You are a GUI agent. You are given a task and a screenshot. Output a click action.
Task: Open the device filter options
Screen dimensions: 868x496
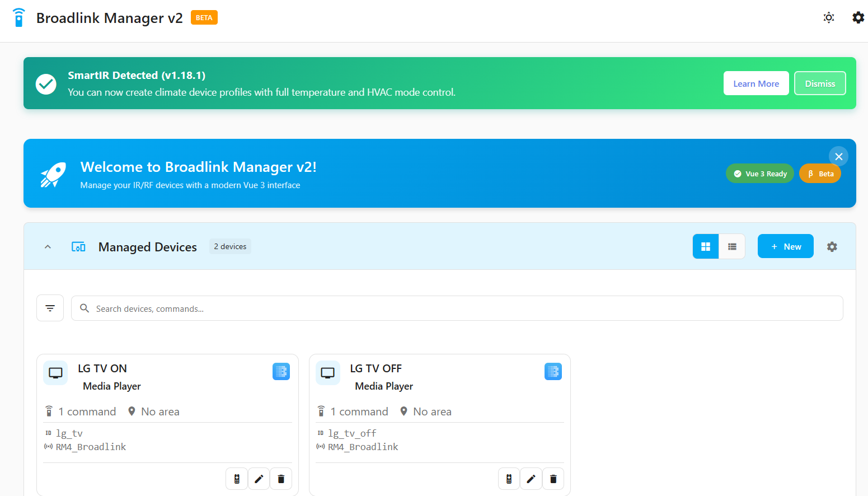pos(50,308)
